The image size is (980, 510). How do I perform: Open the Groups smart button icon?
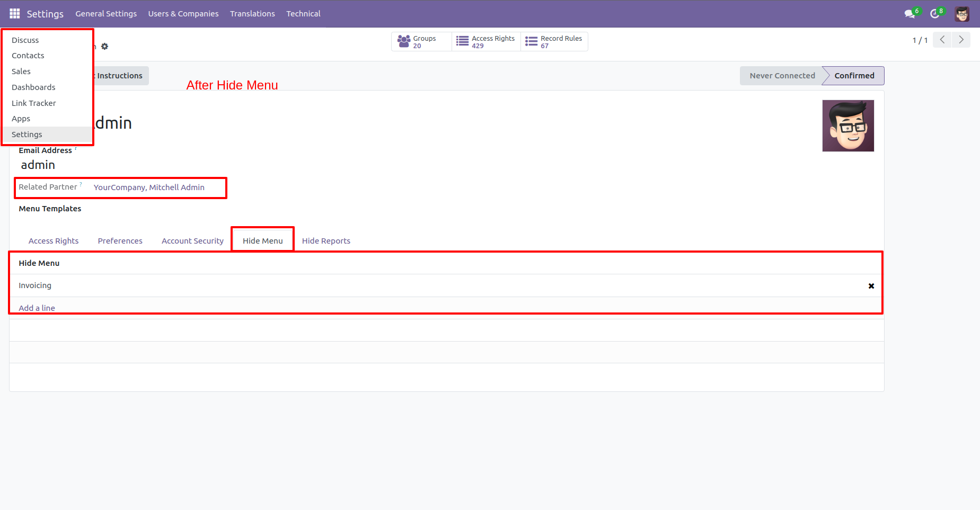pos(404,41)
